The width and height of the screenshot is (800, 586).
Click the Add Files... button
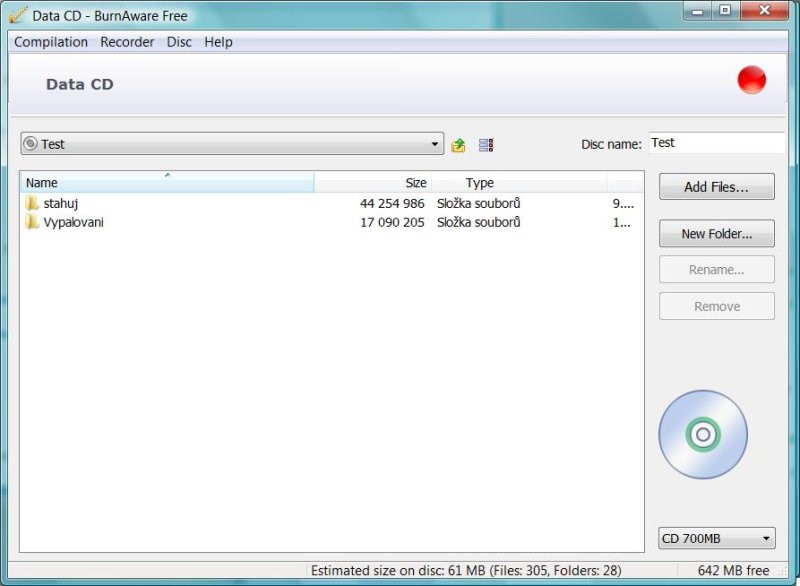click(717, 187)
